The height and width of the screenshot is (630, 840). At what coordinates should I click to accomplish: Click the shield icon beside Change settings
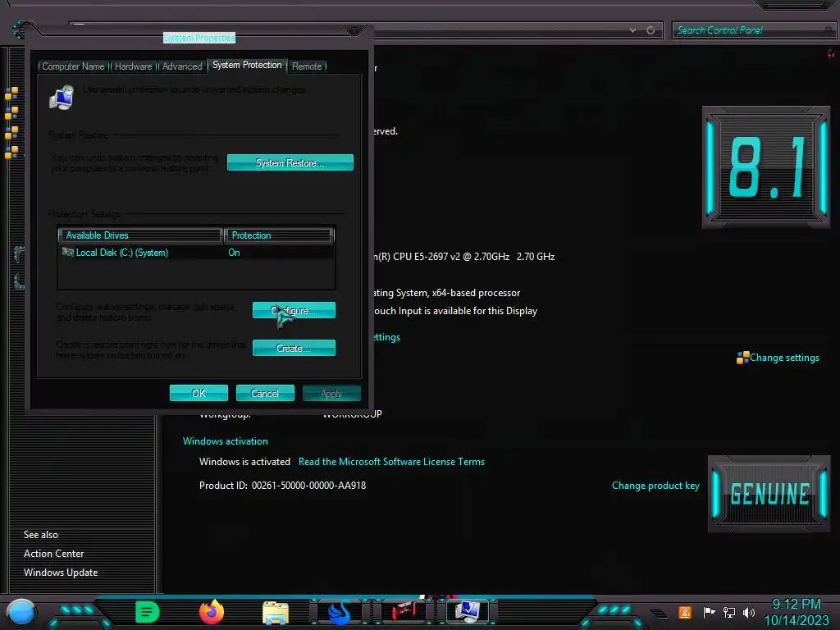[742, 358]
